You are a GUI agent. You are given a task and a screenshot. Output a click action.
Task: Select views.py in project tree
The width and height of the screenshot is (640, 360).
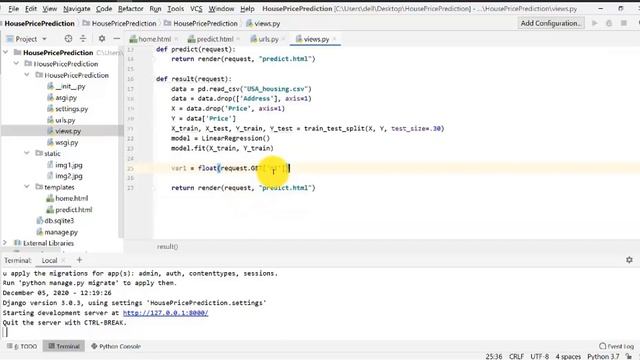64,131
